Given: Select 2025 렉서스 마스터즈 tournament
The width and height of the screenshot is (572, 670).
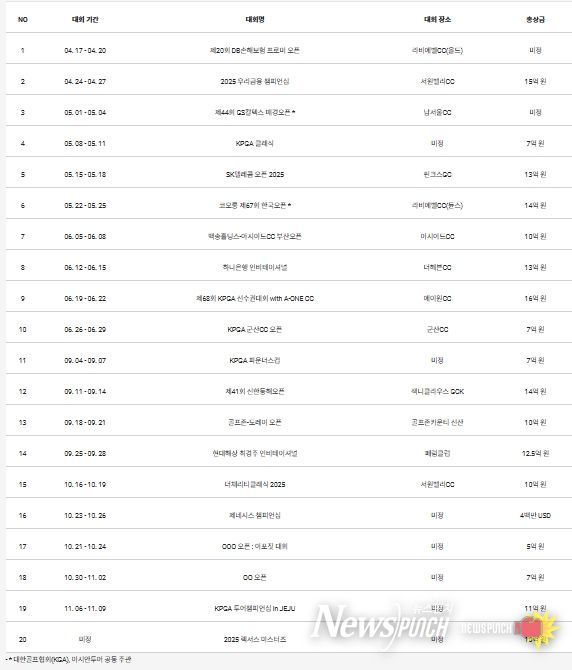Looking at the screenshot, I should pyautogui.click(x=255, y=640).
